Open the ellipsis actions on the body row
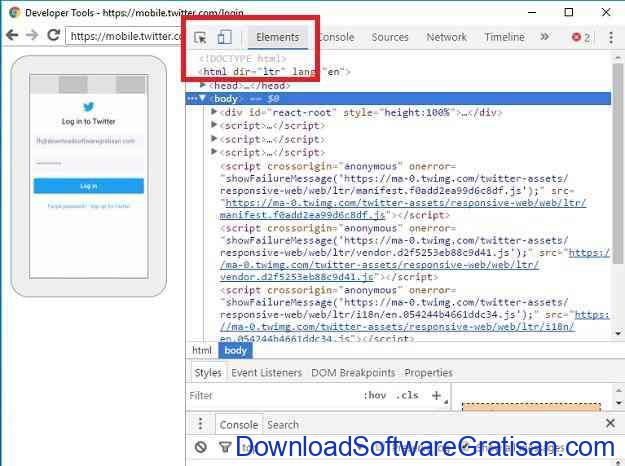 [192, 98]
